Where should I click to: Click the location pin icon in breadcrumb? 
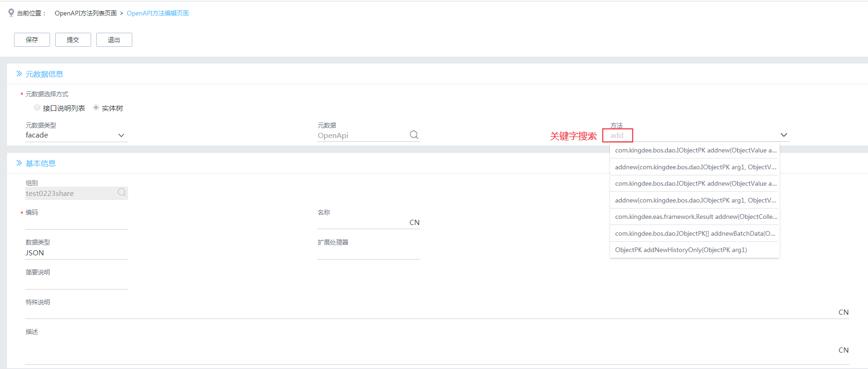pyautogui.click(x=11, y=13)
